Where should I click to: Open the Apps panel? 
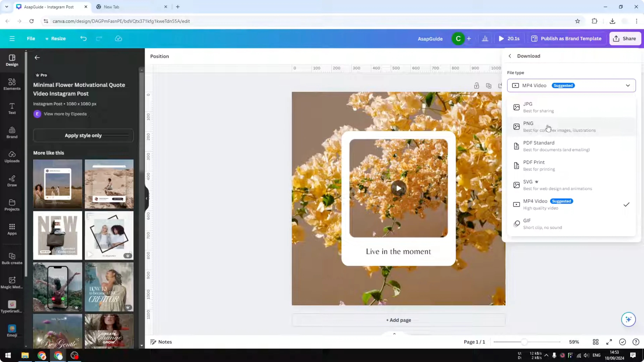point(12,229)
